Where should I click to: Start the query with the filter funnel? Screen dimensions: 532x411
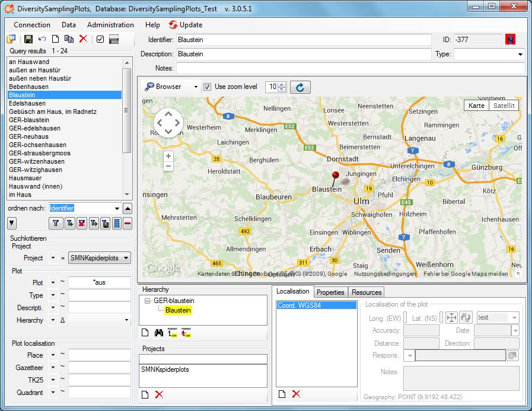coord(56,224)
